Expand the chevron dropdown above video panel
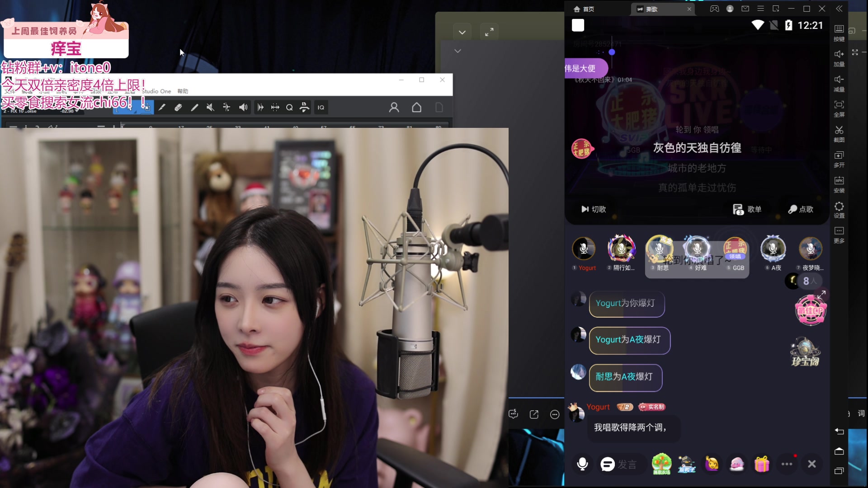The image size is (868, 488). 462,32
